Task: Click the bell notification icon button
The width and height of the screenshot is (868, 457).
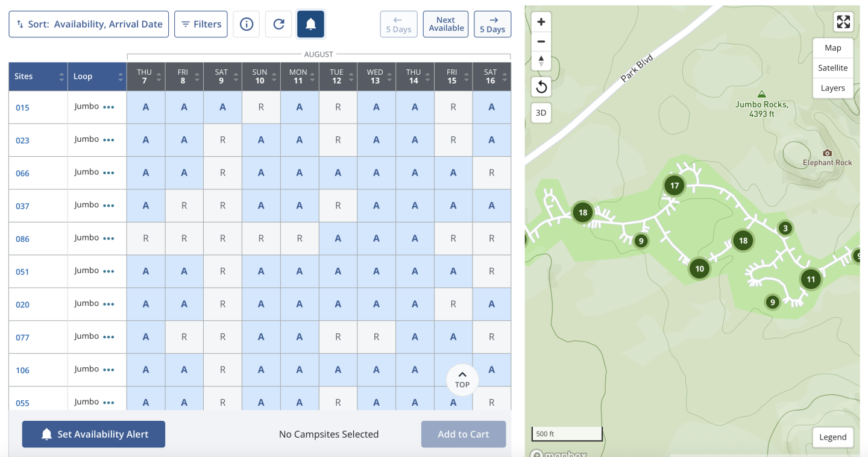Action: [310, 24]
